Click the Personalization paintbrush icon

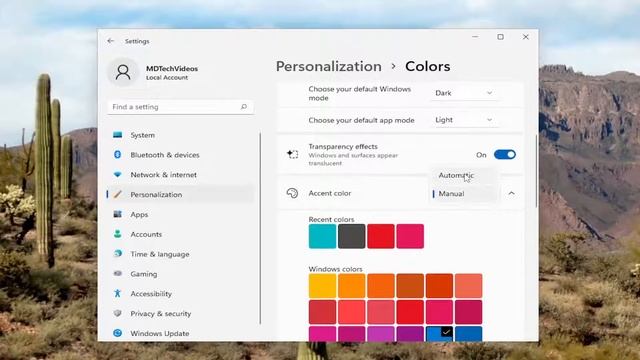pyautogui.click(x=118, y=194)
